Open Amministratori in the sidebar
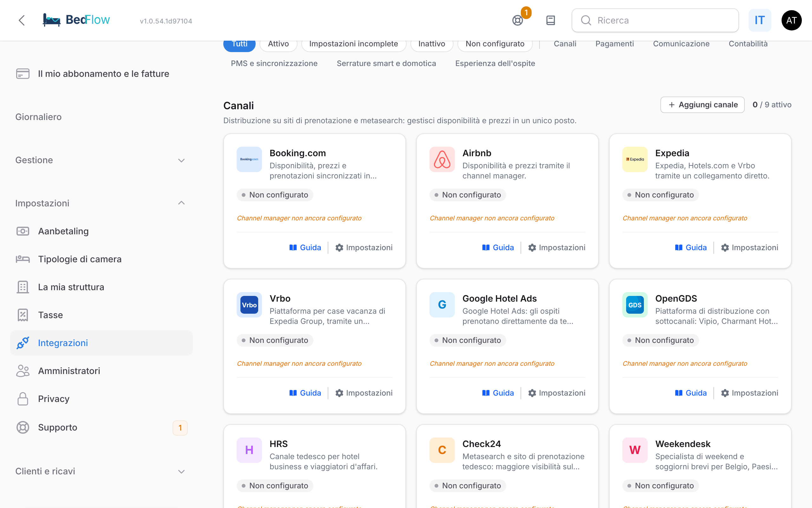Image resolution: width=812 pixels, height=508 pixels. (101, 371)
